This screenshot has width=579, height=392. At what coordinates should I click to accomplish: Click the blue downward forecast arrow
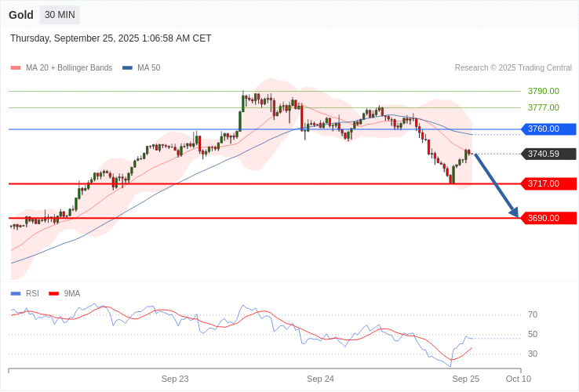point(496,185)
